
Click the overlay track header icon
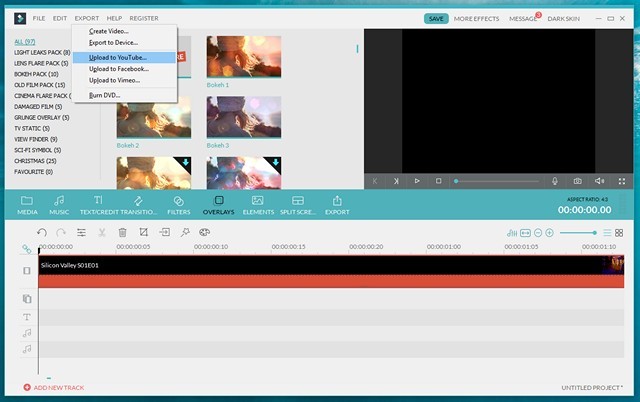[x=27, y=299]
